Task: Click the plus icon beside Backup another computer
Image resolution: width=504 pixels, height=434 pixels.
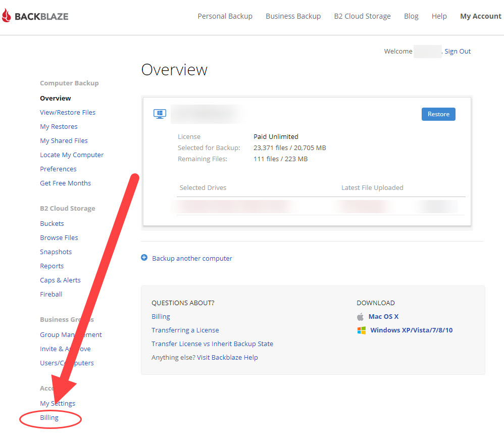Action: [144, 258]
